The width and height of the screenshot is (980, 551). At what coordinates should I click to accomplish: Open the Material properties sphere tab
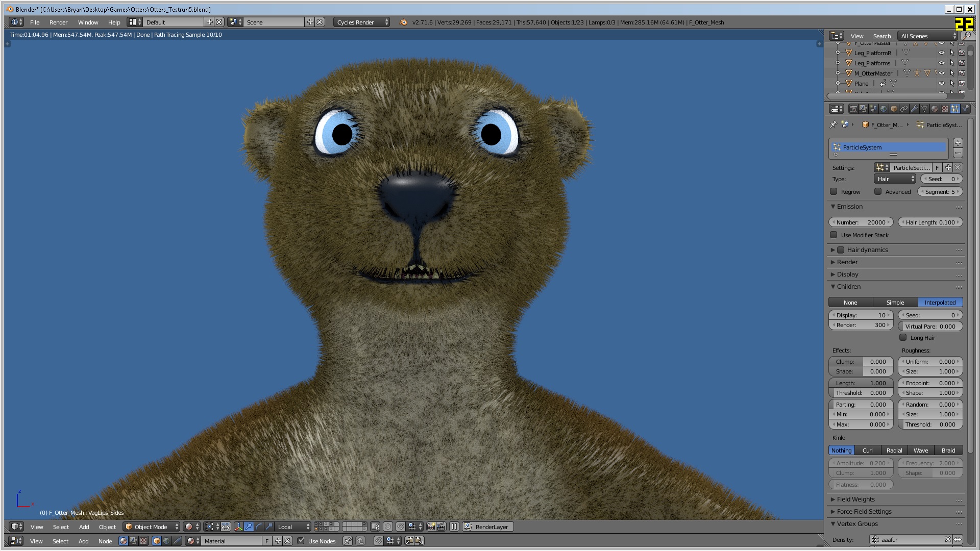pos(935,109)
